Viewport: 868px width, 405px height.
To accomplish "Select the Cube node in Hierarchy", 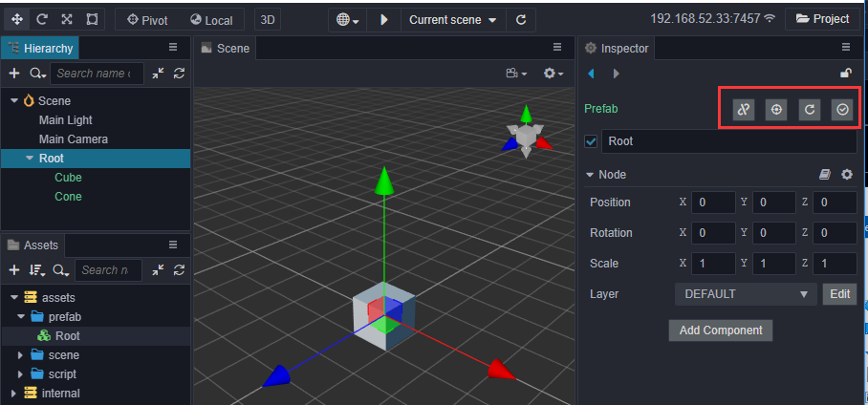I will coord(68,178).
